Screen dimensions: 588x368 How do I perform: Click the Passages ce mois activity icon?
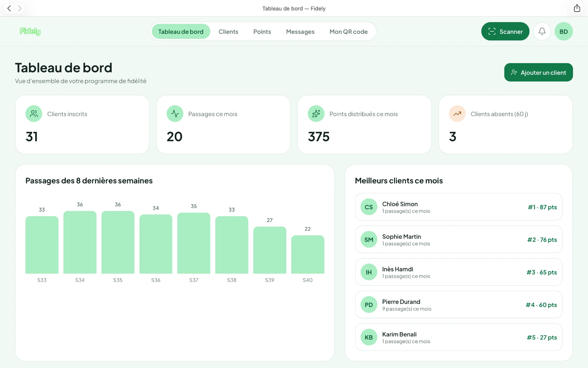pos(175,114)
